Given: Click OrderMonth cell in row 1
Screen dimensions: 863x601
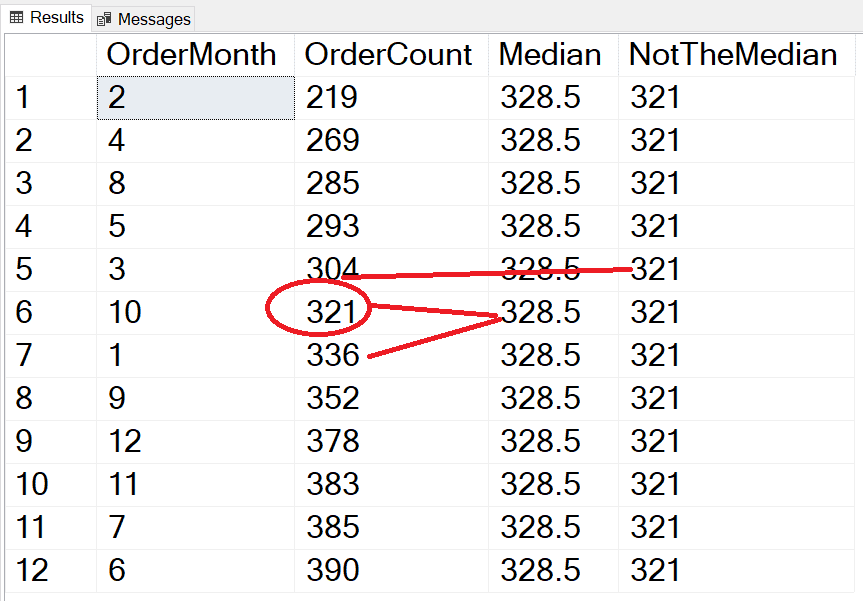Looking at the screenshot, I should (195, 97).
